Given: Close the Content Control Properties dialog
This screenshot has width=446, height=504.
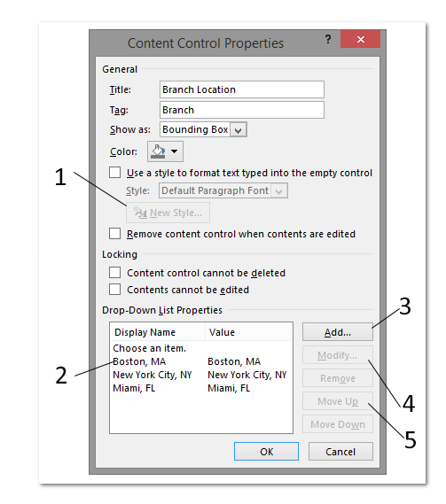Looking at the screenshot, I should click(x=360, y=39).
